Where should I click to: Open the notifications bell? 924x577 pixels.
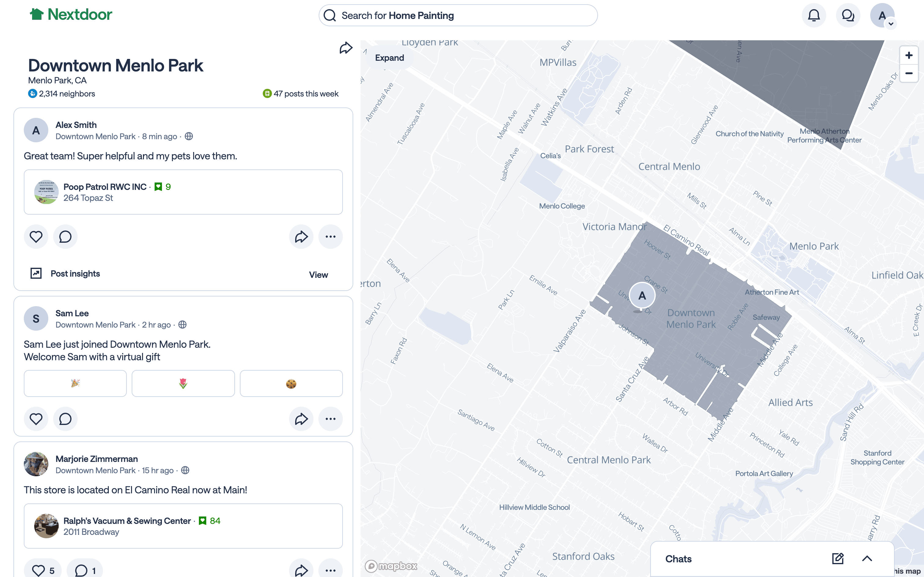(x=814, y=16)
